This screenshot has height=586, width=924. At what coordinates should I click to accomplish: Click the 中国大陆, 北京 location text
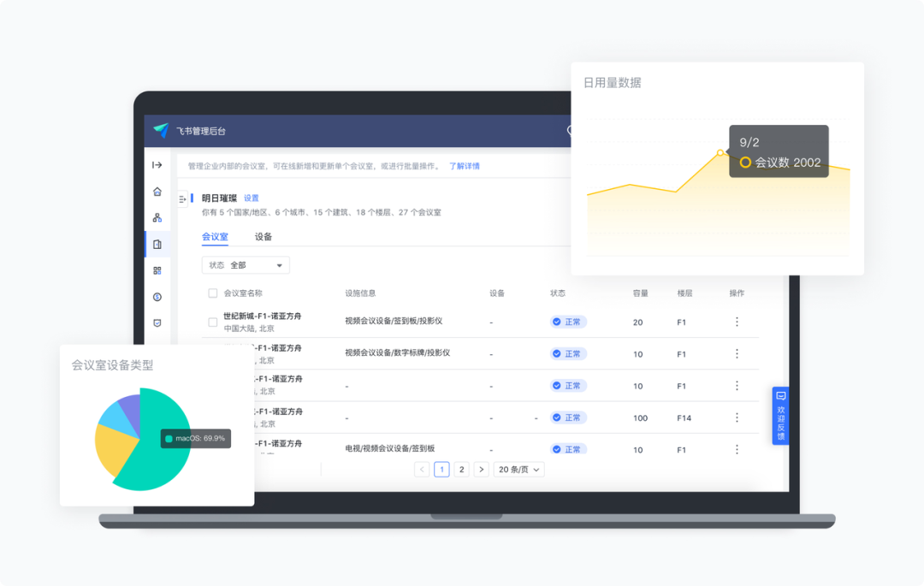(x=249, y=329)
